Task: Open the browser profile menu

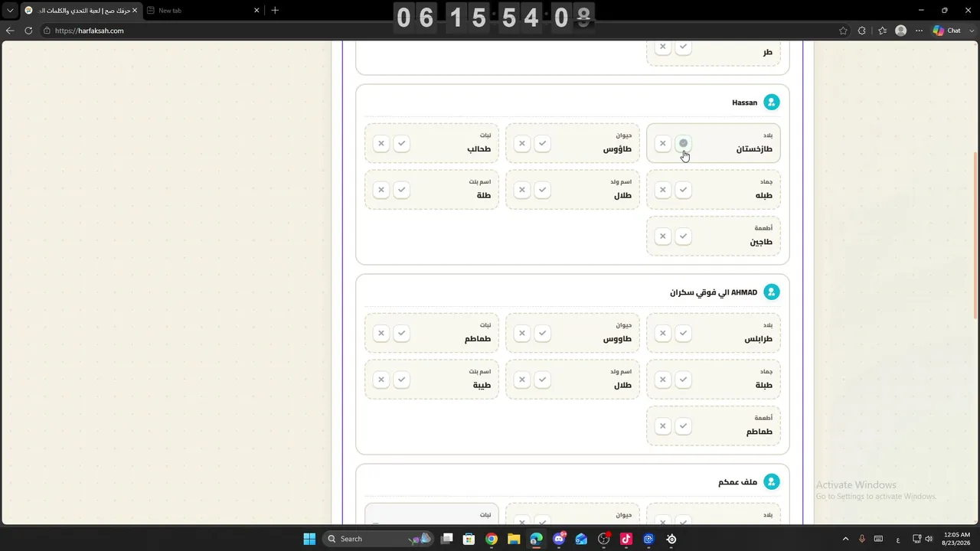Action: pyautogui.click(x=900, y=31)
